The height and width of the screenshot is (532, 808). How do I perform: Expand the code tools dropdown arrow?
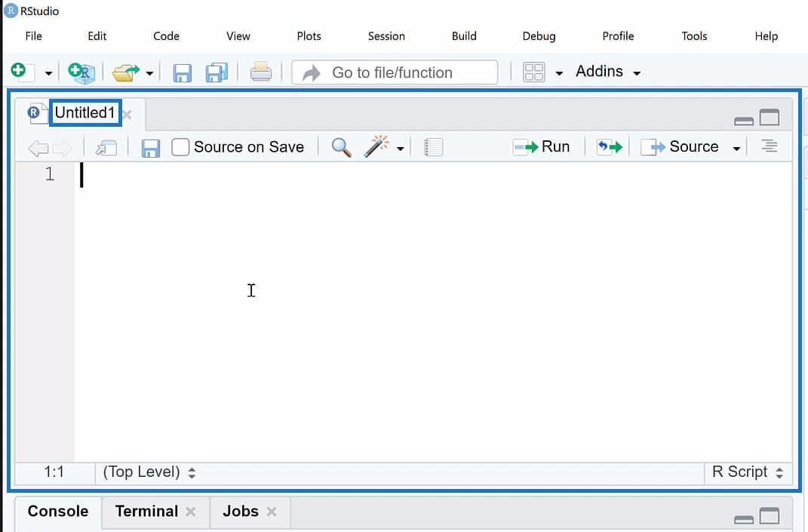(401, 149)
